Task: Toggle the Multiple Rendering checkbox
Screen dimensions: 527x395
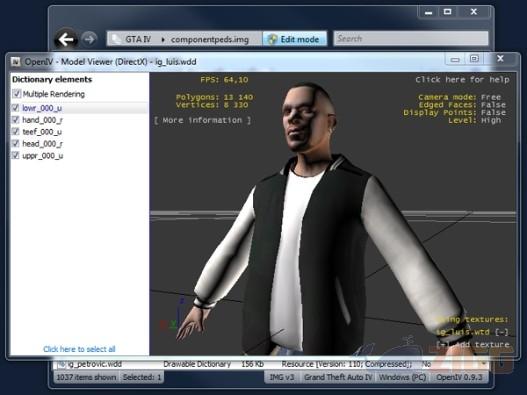Action: tap(16, 93)
